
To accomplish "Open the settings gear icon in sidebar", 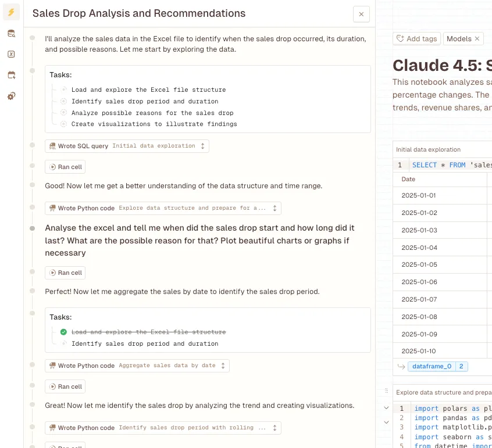I will pyautogui.click(x=11, y=96).
